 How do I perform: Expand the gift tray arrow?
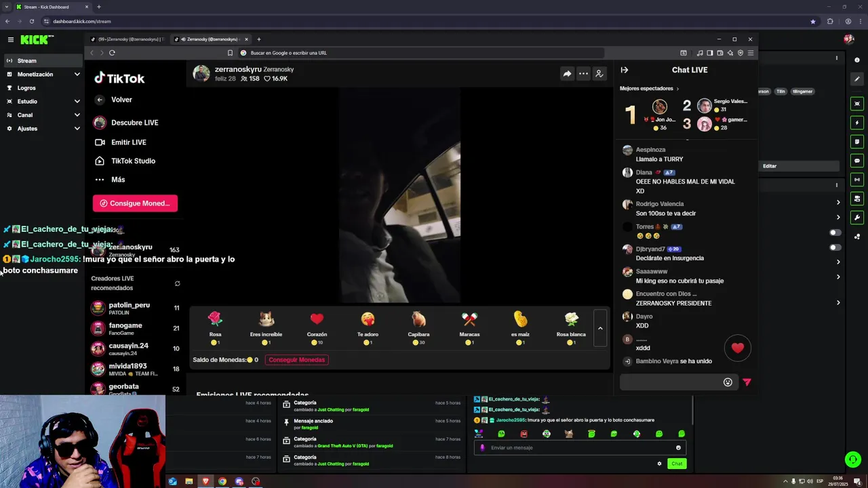(600, 329)
